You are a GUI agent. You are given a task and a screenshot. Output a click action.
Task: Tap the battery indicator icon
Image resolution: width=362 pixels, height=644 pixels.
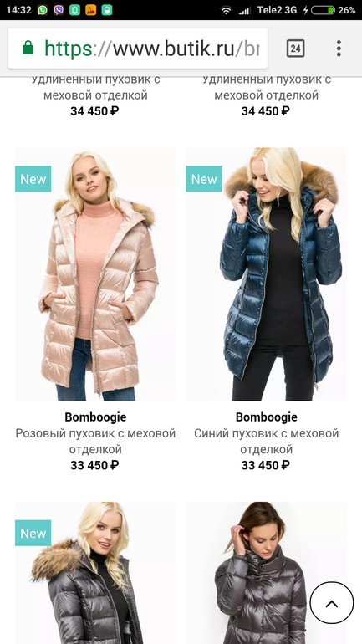(x=323, y=10)
